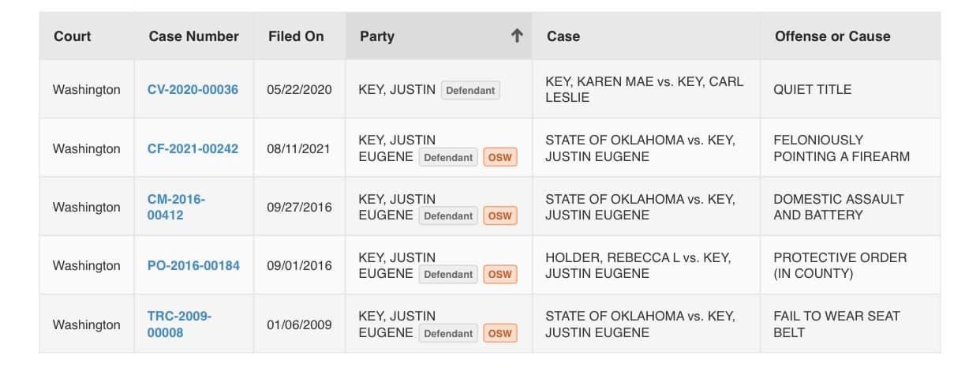Select the HOLDER, REBECCA L vs. KEY cell
The width and height of the screenshot is (980, 386).
tap(646, 265)
